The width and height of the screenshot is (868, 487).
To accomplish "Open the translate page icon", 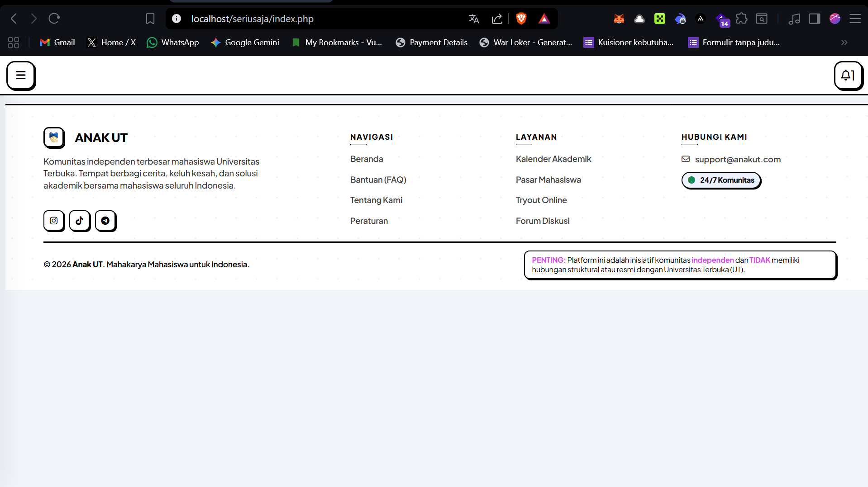I will pos(474,19).
